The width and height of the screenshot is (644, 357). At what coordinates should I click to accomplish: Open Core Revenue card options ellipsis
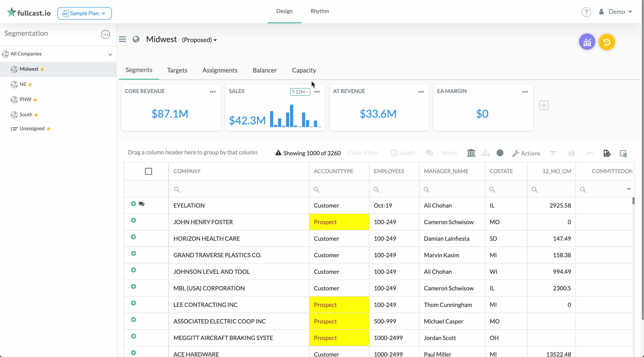click(213, 92)
